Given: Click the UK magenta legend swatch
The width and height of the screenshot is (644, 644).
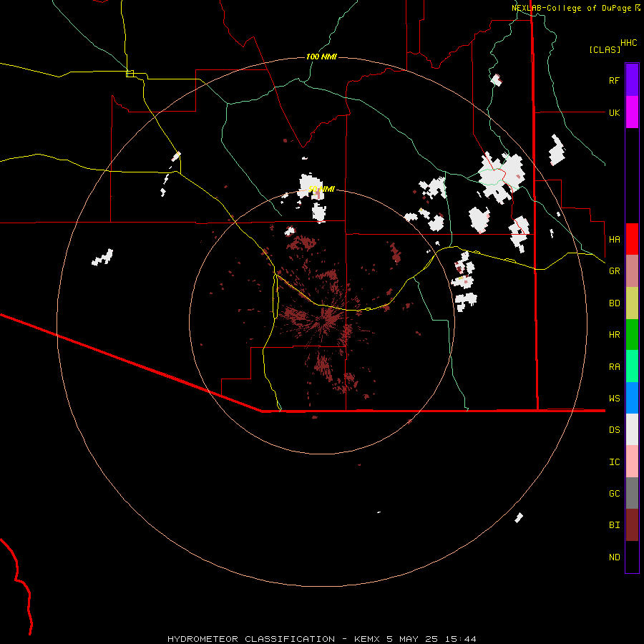Looking at the screenshot, I should pos(632,112).
